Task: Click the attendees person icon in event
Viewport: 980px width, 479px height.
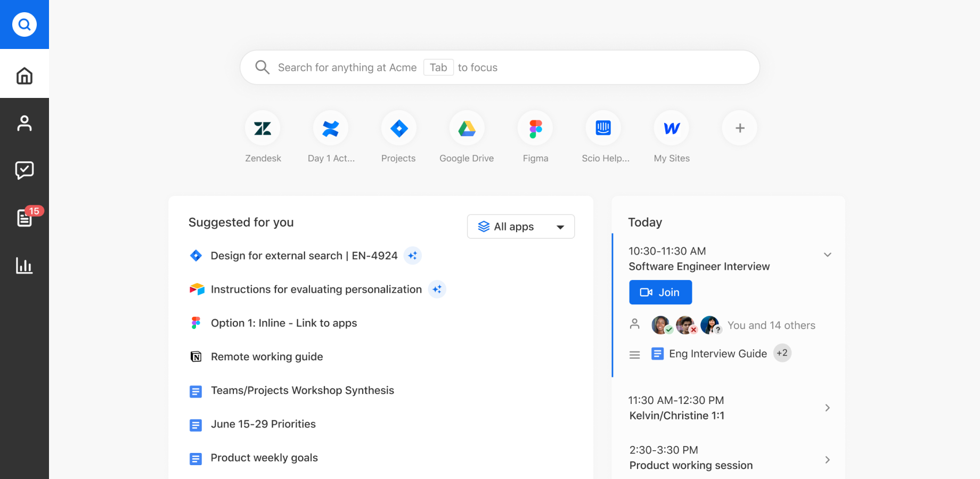Action: (x=634, y=324)
